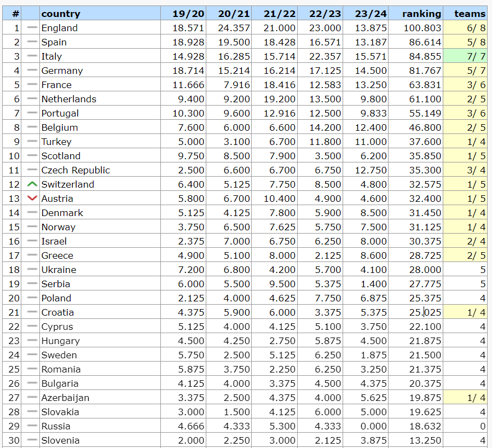Click the gray dash icon next to Portugal
The height and width of the screenshot is (448, 492).
tap(32, 113)
